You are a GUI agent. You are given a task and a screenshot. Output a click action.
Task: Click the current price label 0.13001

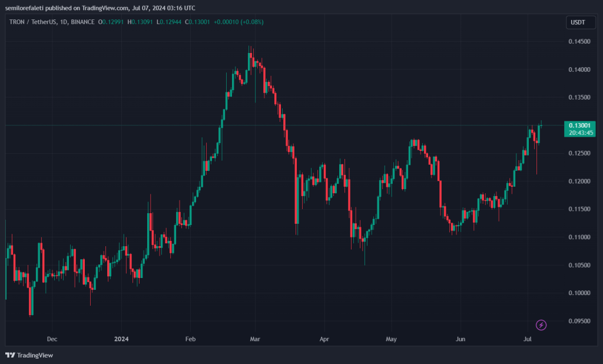[x=579, y=125]
